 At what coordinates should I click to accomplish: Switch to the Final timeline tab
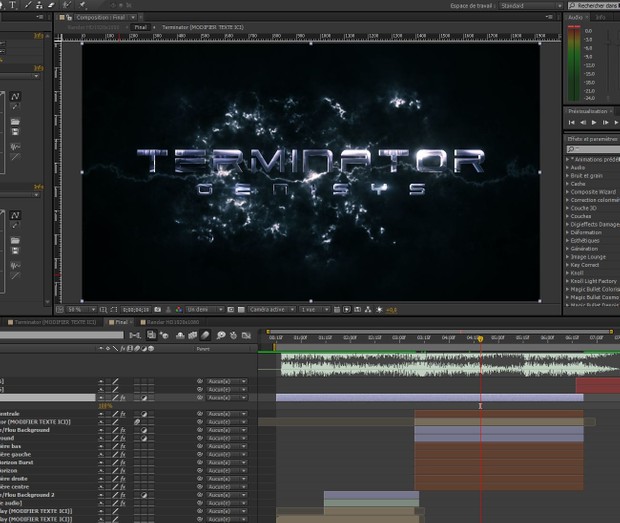point(121,322)
